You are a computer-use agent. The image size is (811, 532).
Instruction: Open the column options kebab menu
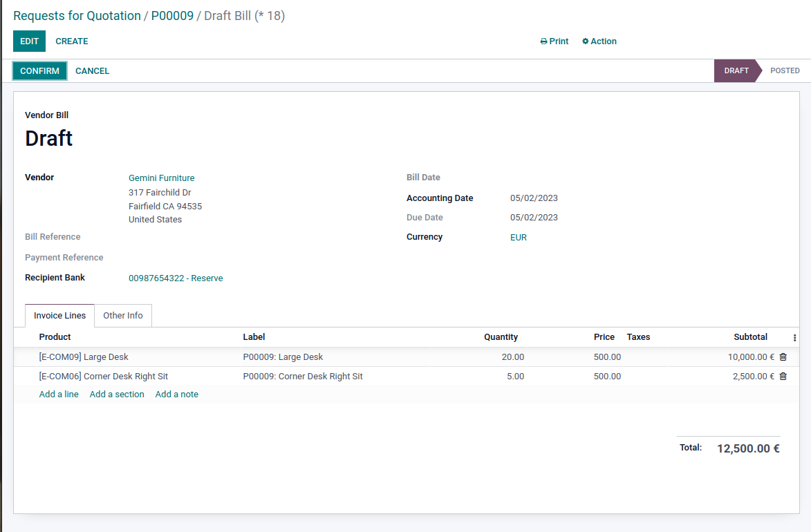794,338
